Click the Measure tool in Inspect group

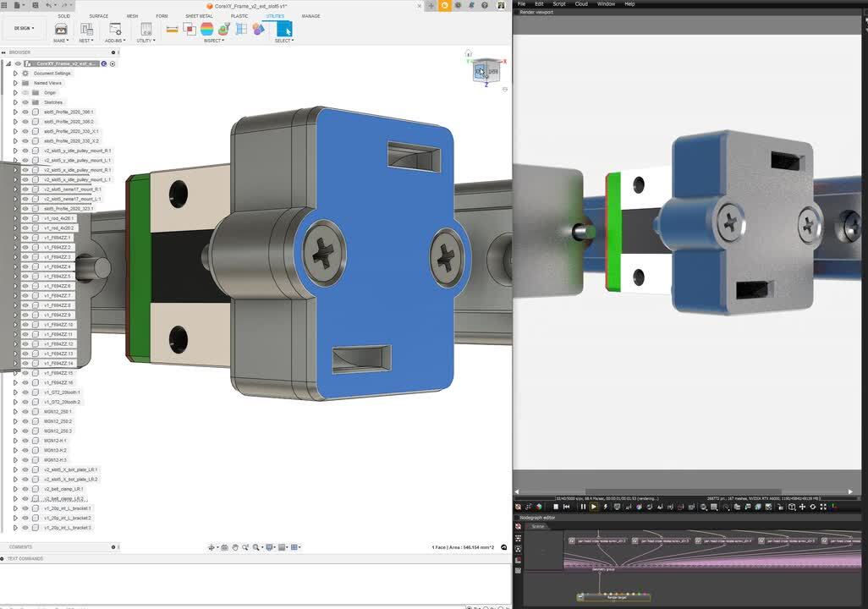[x=172, y=29]
